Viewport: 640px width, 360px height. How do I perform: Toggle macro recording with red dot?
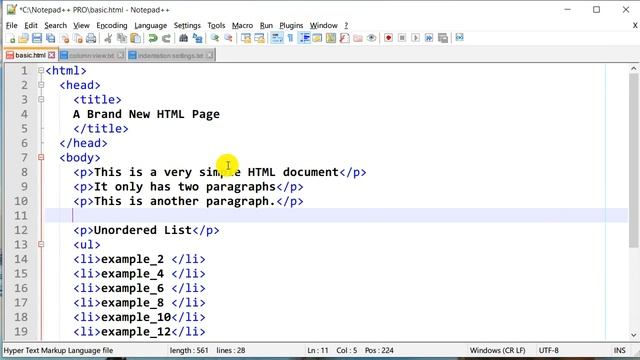[x=389, y=38]
